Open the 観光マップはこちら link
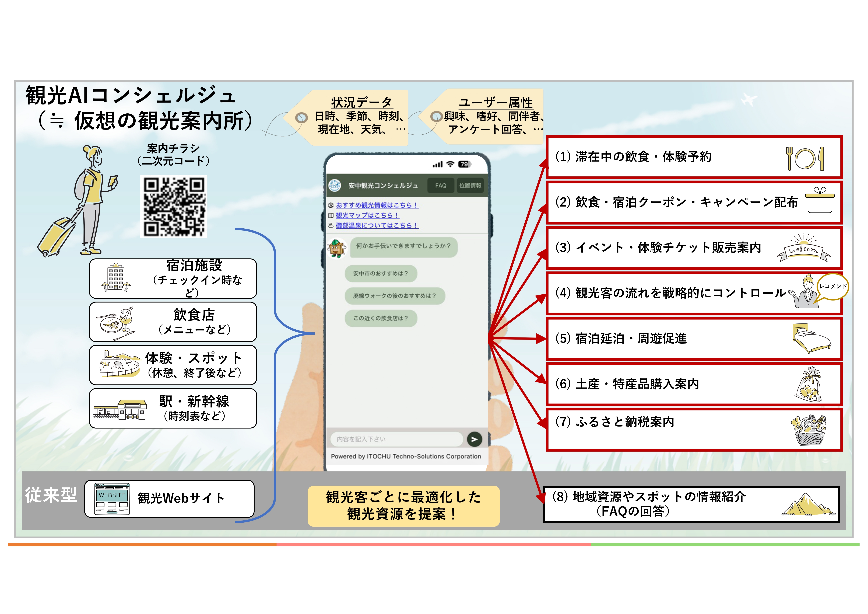 click(x=367, y=215)
